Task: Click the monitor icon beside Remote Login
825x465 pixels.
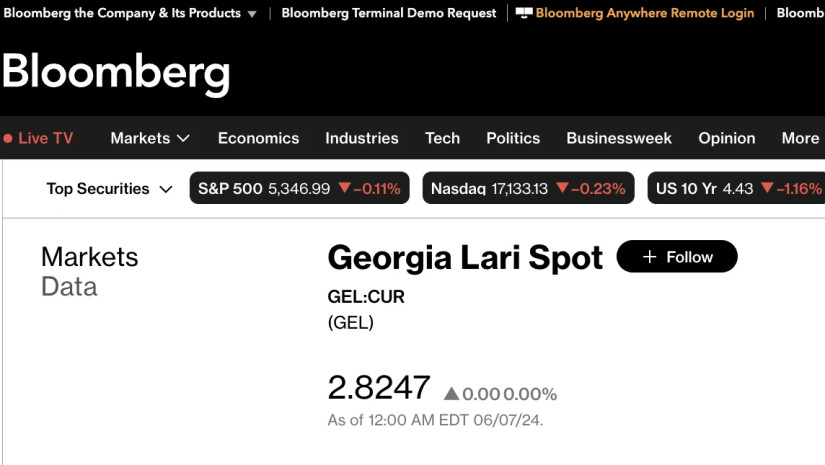Action: pos(524,13)
